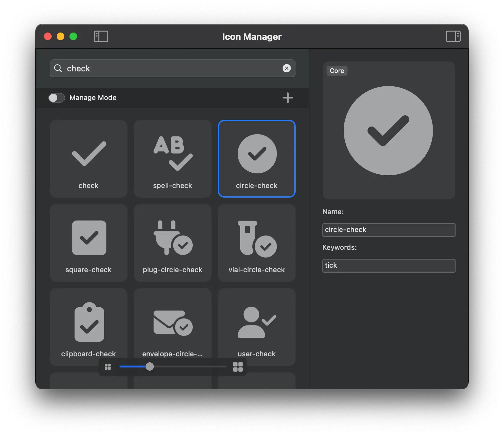The height and width of the screenshot is (436, 504).
Task: Toggle the right inspector panel button
Action: click(453, 36)
